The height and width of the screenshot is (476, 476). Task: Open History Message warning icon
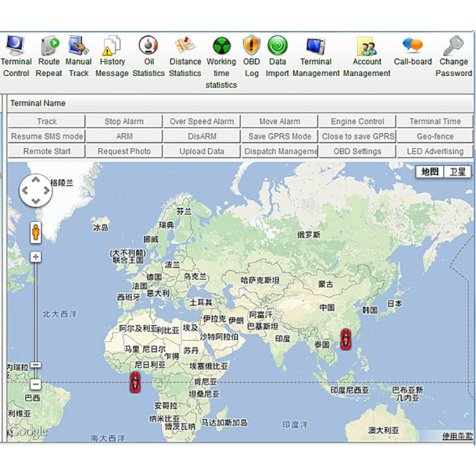pyautogui.click(x=112, y=46)
